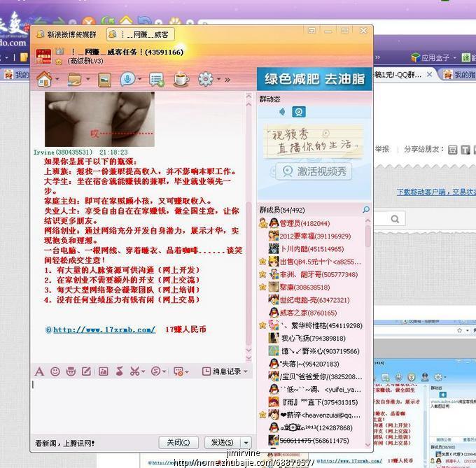Click the group level star icon
Viewport: 476px width, 468px height.
[59, 62]
